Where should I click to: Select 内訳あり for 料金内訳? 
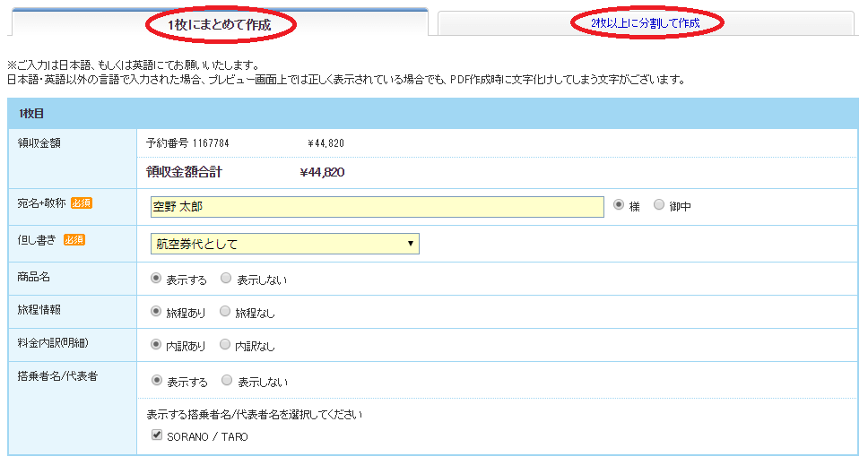[156, 344]
